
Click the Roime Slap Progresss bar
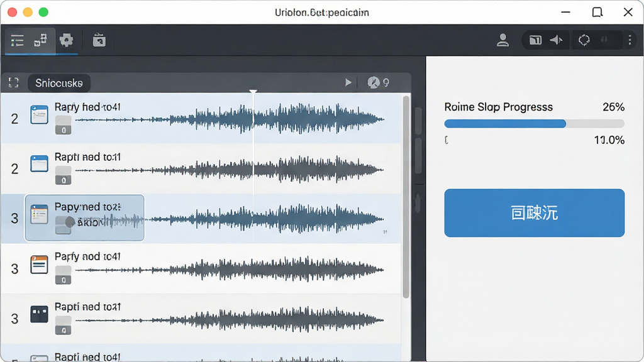535,124
